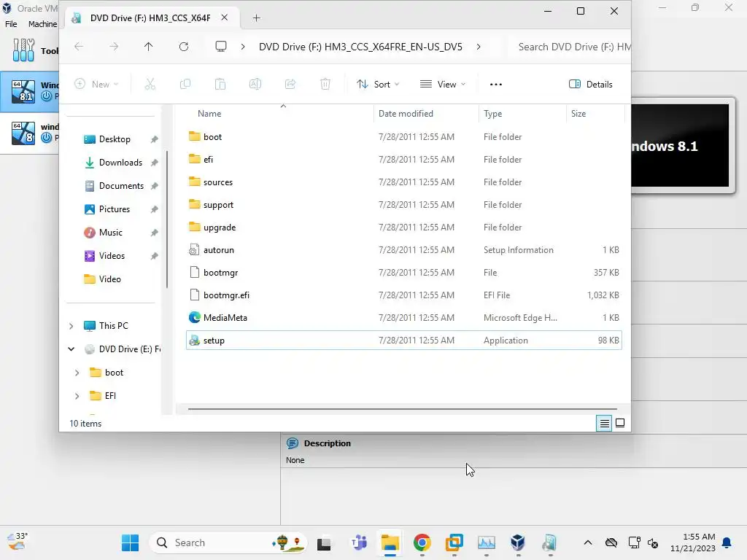Open the View dropdown menu
Screen dimensions: 747x560
(x=443, y=85)
